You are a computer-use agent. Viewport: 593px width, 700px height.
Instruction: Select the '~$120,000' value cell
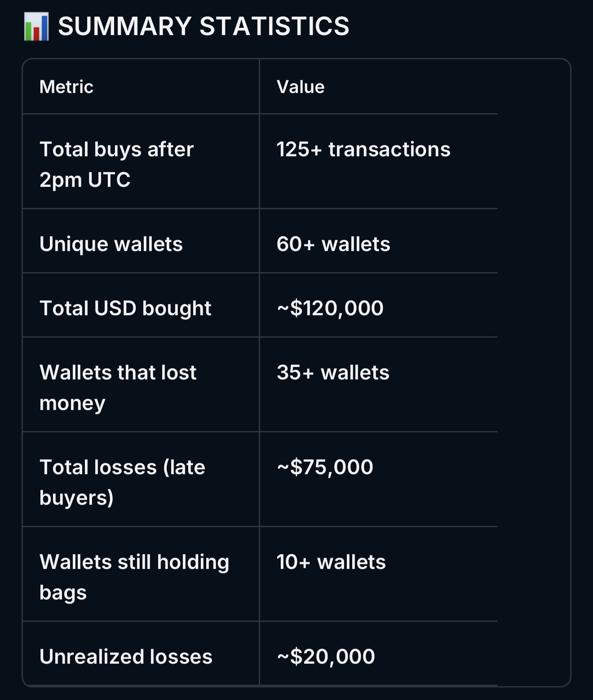click(330, 308)
